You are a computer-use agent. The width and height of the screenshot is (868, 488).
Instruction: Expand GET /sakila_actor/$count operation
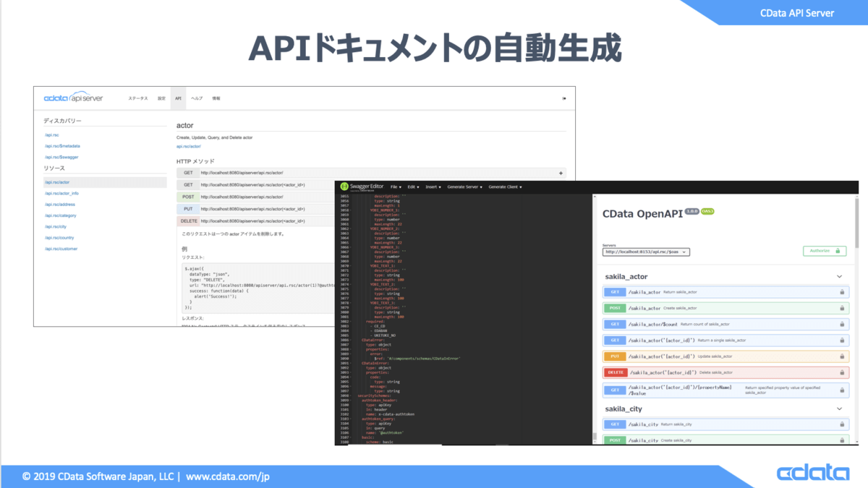(x=726, y=325)
